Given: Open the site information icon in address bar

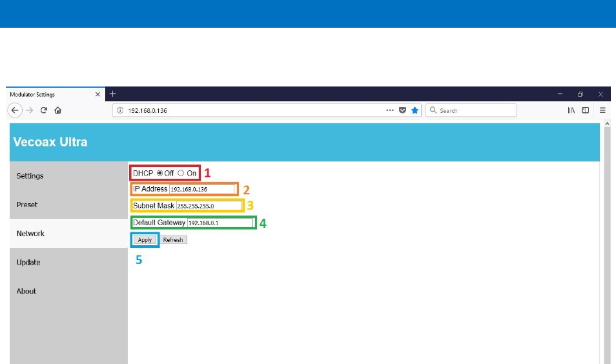Looking at the screenshot, I should tap(120, 110).
